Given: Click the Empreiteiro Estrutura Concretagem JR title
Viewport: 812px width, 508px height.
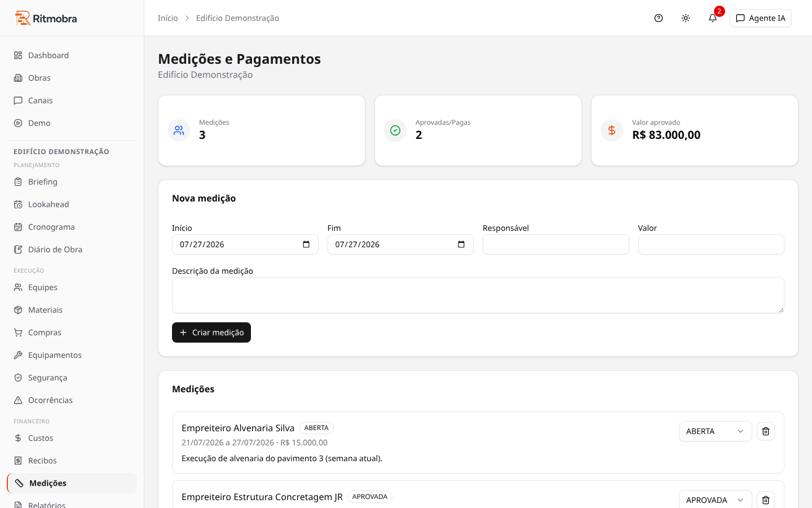Looking at the screenshot, I should [262, 497].
